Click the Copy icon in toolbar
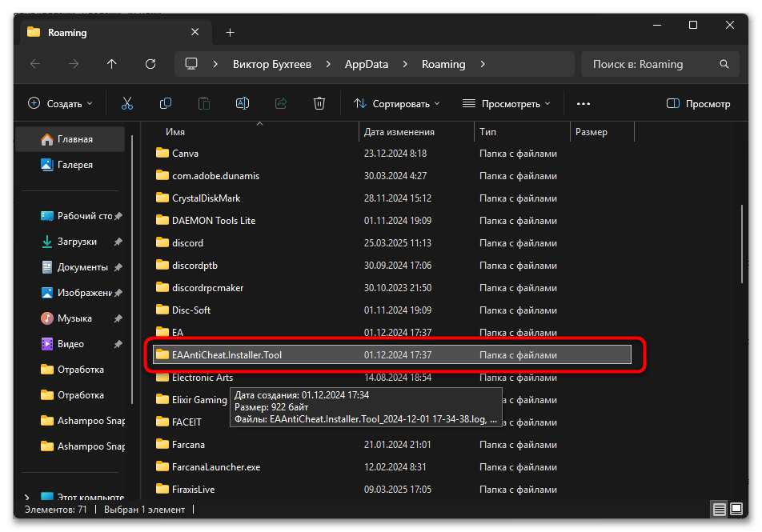The image size is (762, 532). click(166, 103)
